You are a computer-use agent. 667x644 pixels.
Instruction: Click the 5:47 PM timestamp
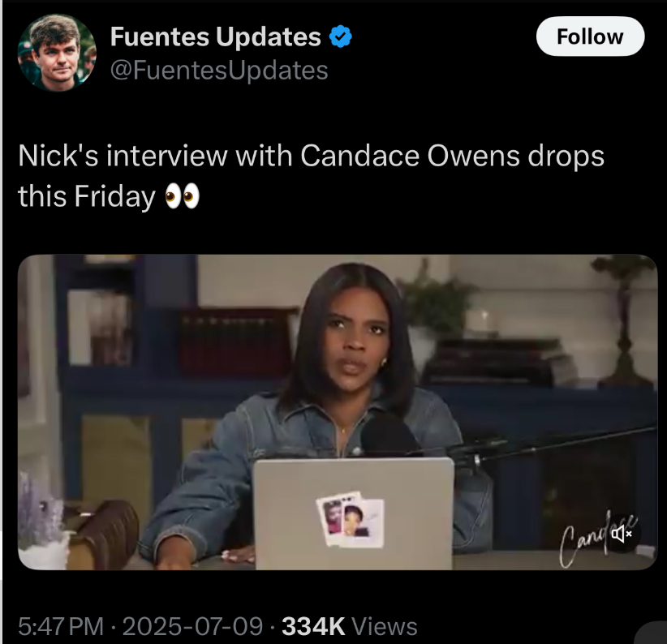point(61,626)
